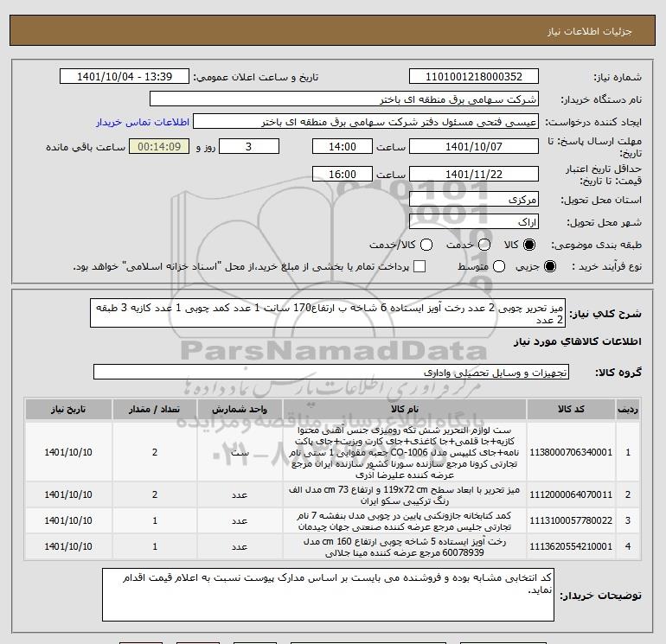Click the جزئیات اطلاعات نیاز header title
Screen dimensions: 666x644
pyautogui.click(x=590, y=31)
